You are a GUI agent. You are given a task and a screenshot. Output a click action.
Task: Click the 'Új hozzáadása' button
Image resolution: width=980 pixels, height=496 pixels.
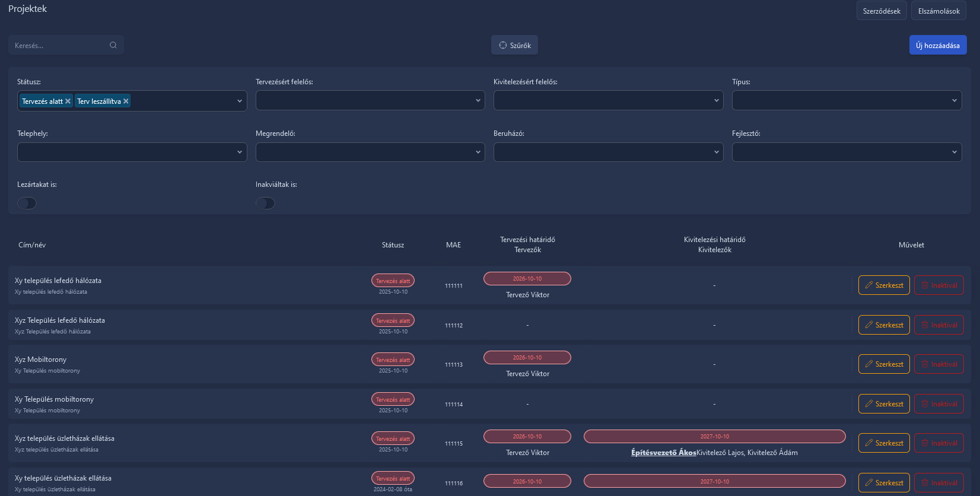(938, 45)
